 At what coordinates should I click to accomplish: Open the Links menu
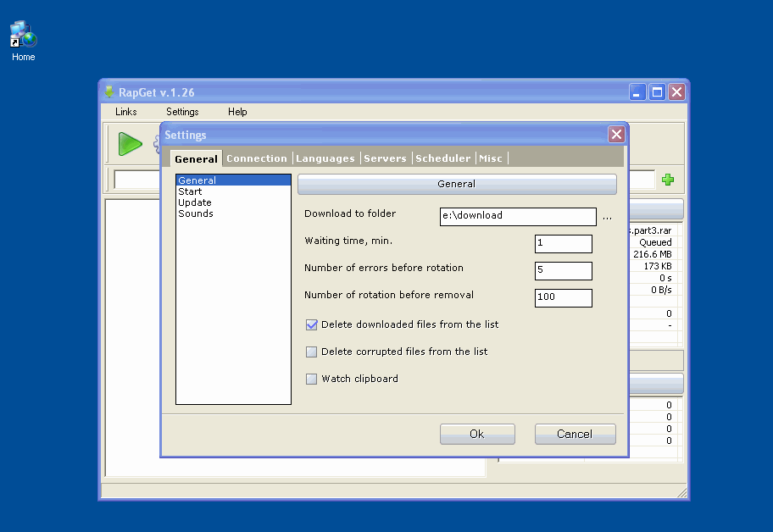tap(126, 112)
